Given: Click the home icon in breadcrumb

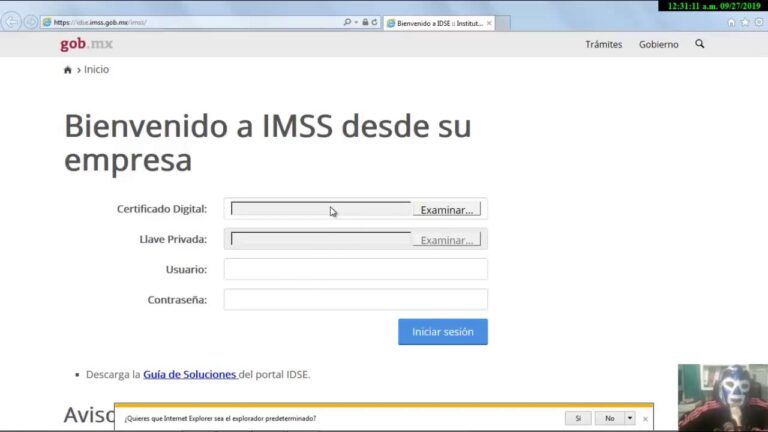Looking at the screenshot, I should click(68, 70).
